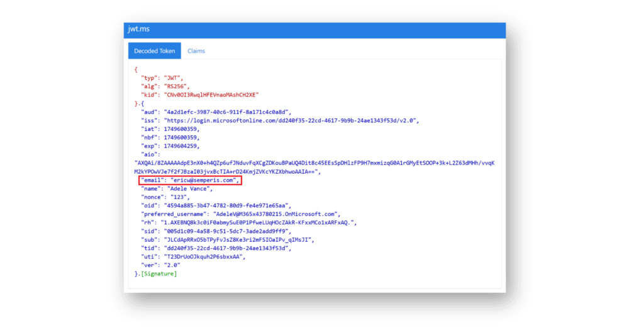Click the "iat": 1749600359 line

click(x=170, y=129)
